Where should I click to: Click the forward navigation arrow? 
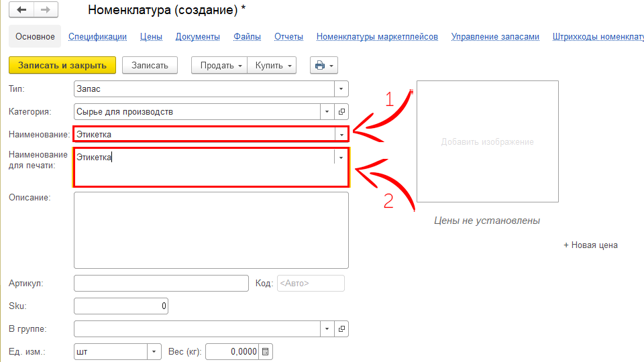tap(46, 11)
